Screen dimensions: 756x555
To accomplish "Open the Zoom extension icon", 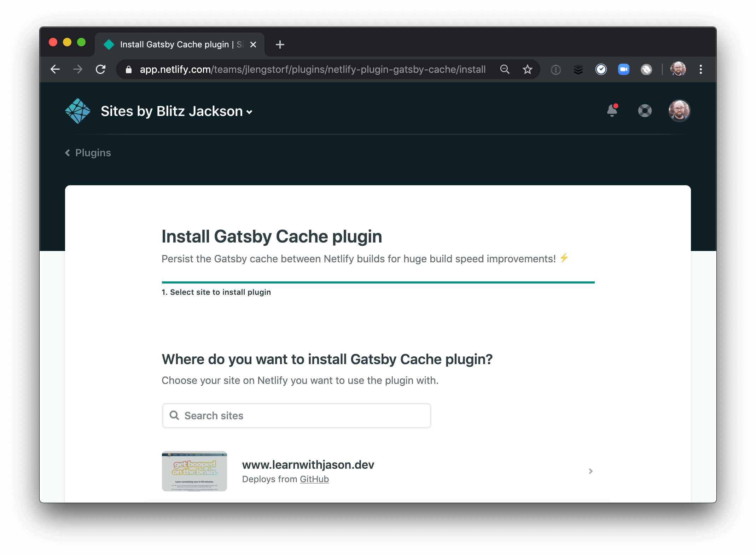I will (x=623, y=69).
